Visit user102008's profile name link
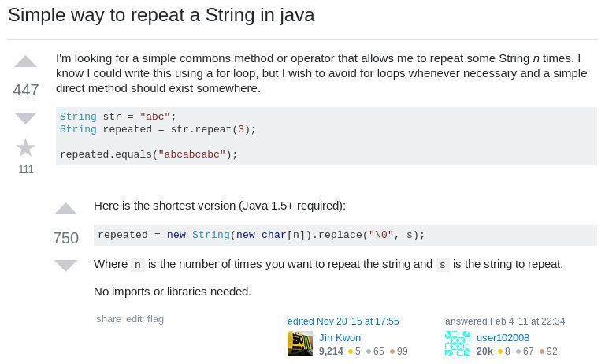The height and width of the screenshot is (364, 605). coord(503,337)
